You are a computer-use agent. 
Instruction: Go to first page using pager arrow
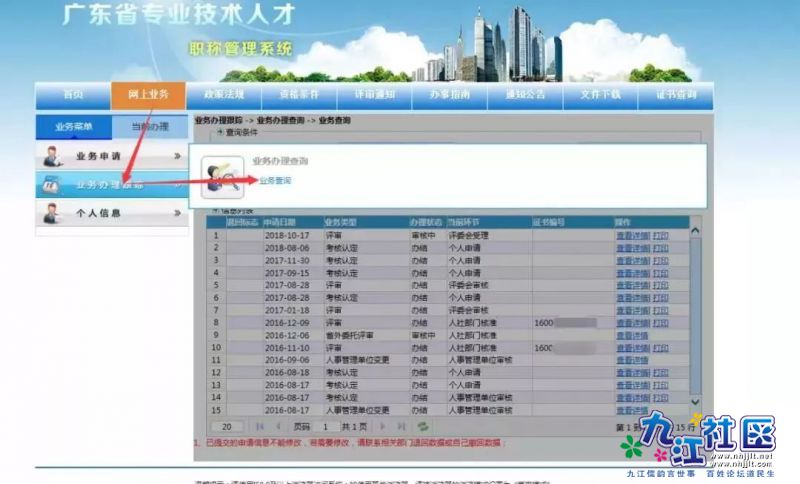pyautogui.click(x=261, y=426)
